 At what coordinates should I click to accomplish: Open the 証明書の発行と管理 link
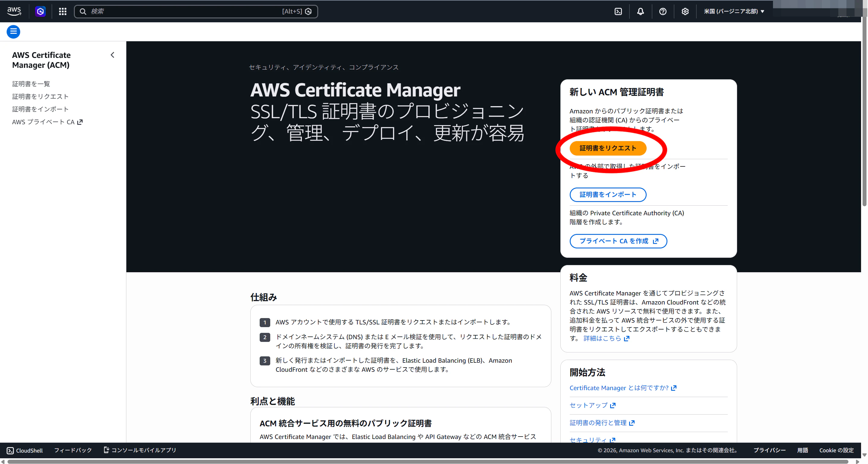pyautogui.click(x=602, y=423)
